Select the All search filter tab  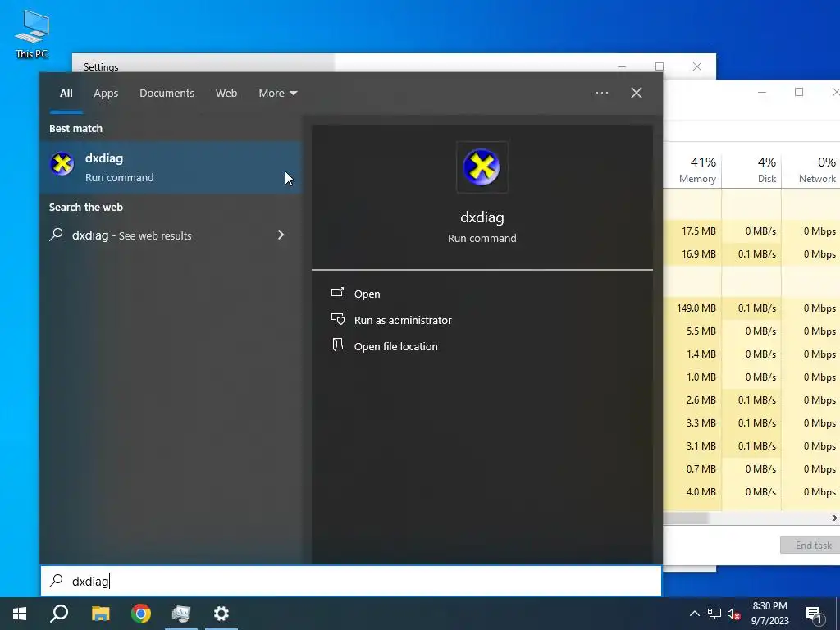(66, 93)
